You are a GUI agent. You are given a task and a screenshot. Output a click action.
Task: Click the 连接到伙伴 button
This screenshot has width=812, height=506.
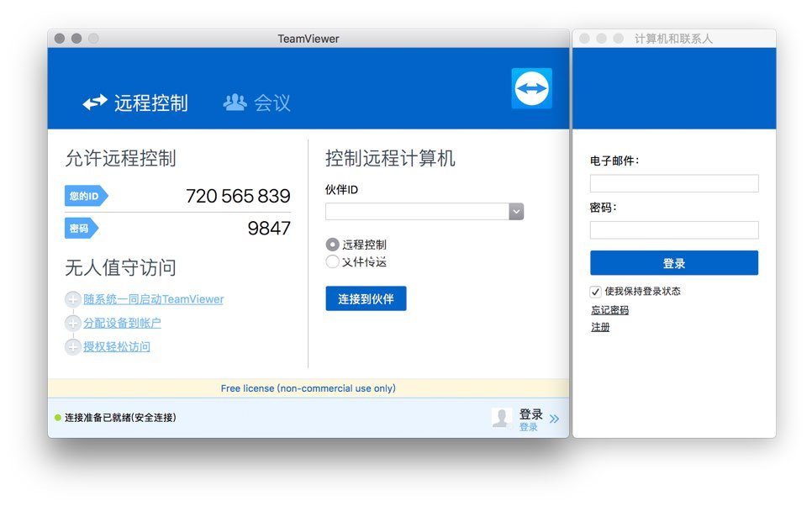(366, 299)
